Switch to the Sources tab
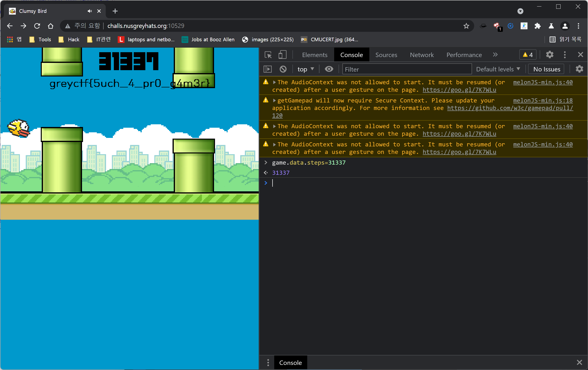Screen dimensions: 588x370 click(x=386, y=55)
